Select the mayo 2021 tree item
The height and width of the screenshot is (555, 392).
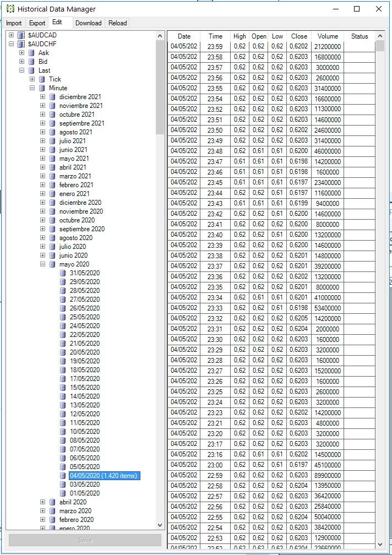pos(74,159)
